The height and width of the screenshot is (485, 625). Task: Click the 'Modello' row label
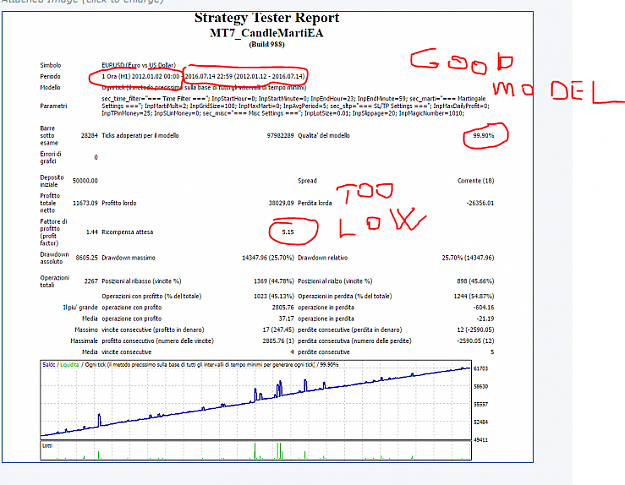(50, 88)
